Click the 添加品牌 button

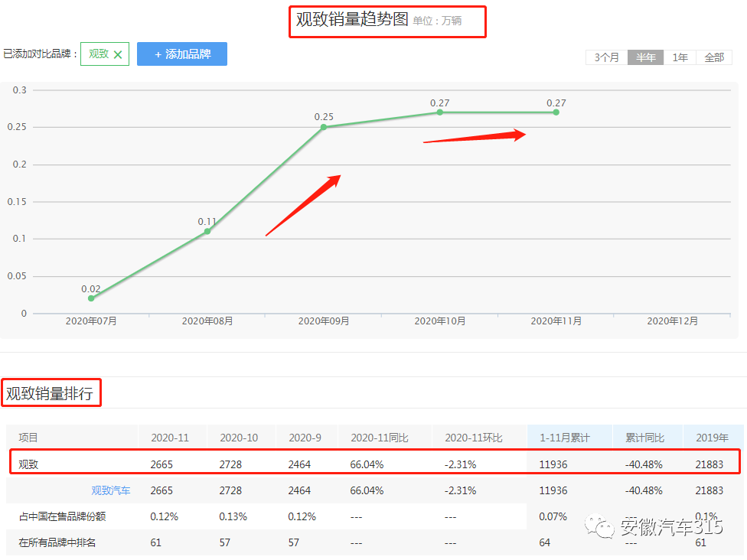click(182, 54)
